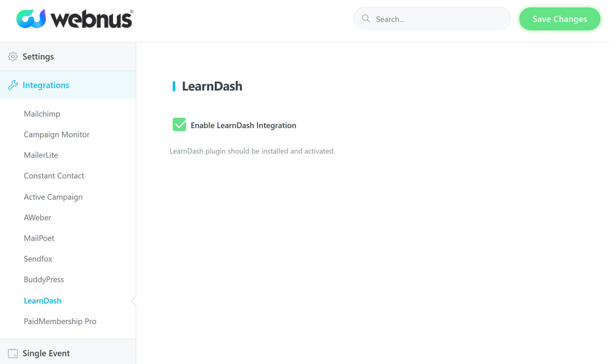609x364 pixels.
Task: Click the search magnifier icon
Action: (x=366, y=19)
